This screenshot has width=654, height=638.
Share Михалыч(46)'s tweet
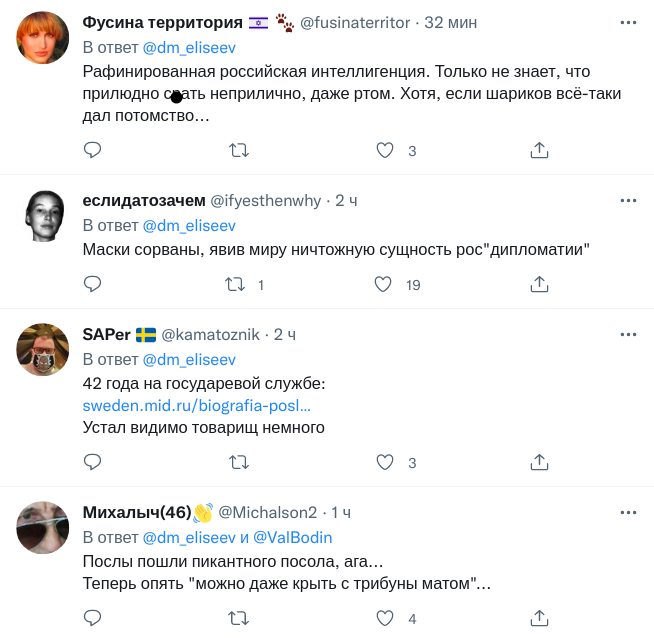(538, 618)
